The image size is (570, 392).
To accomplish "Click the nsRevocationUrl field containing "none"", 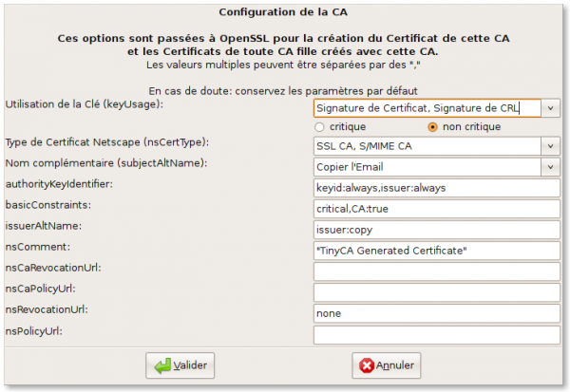I will 436,313.
